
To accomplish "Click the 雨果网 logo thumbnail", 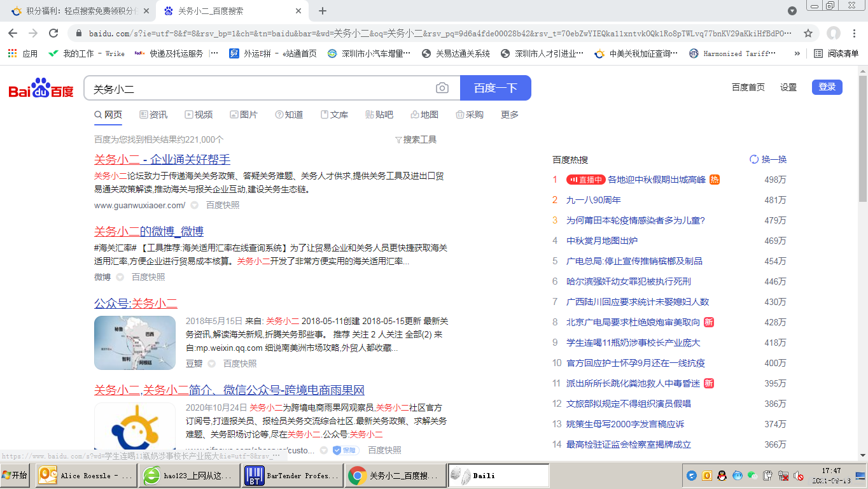I will (x=135, y=427).
